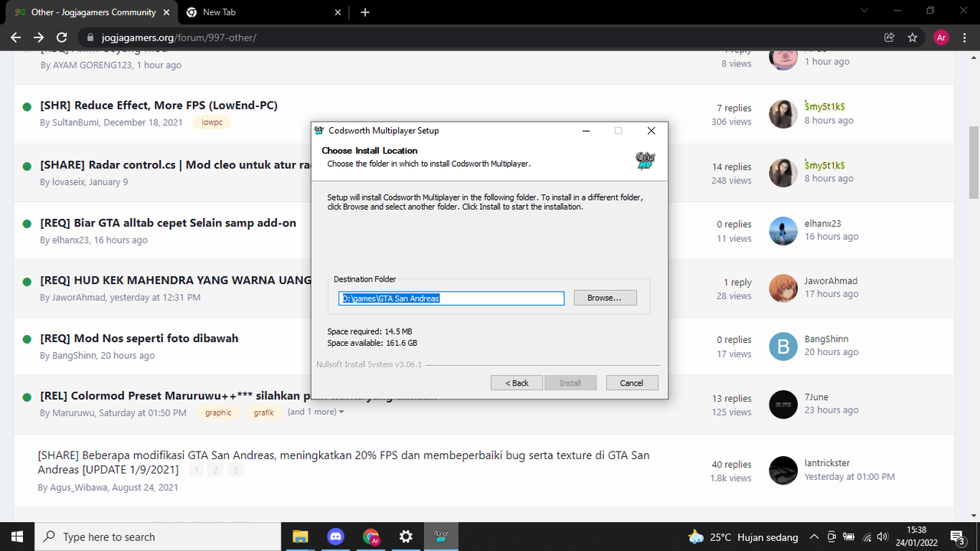
Task: Click the Codsworth Multiplayer logo in setup header
Action: 645,161
